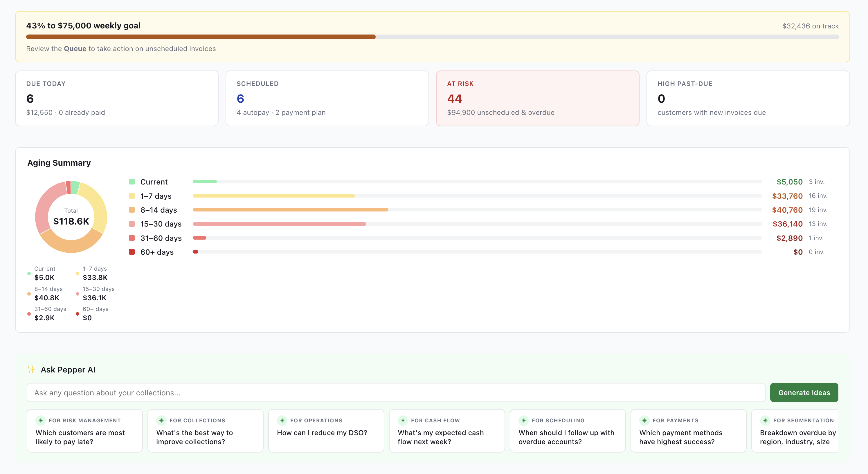868x474 pixels.
Task: Click the sparkle icon beside Ask Pepper AI
Action: pyautogui.click(x=31, y=370)
